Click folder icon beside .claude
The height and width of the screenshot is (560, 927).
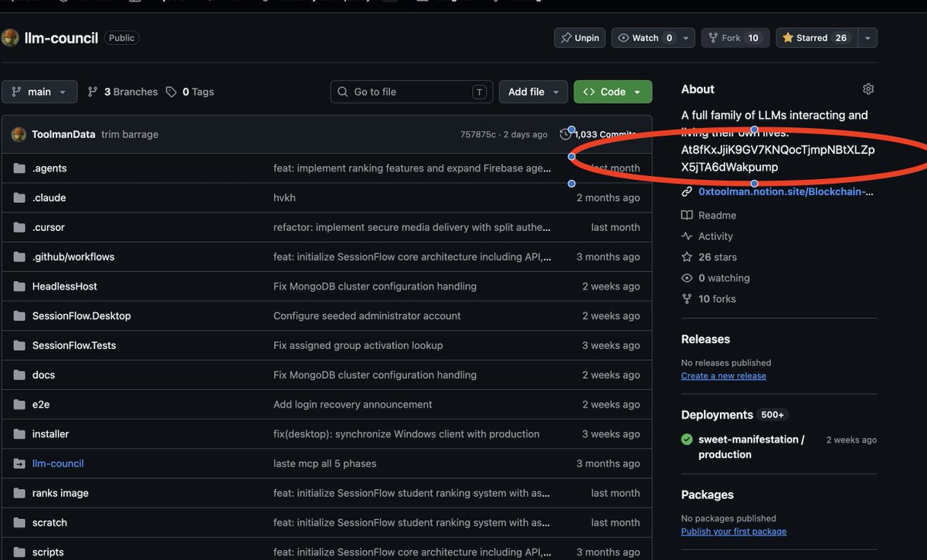(19, 198)
